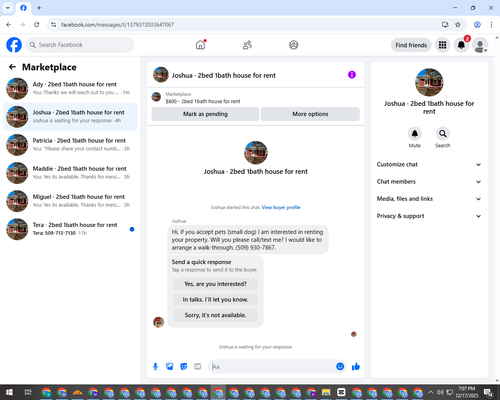The image size is (500, 400).
Task: Attach a photo file icon
Action: [170, 367]
